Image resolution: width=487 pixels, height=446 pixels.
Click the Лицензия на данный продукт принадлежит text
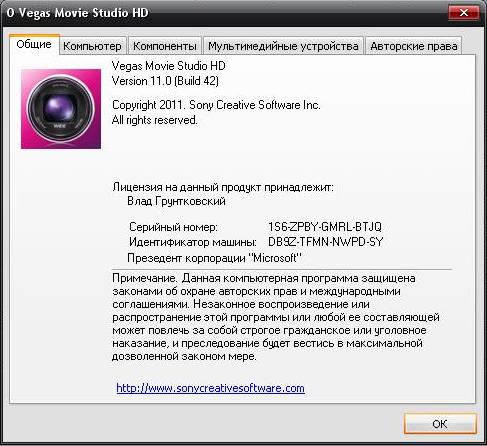(223, 187)
